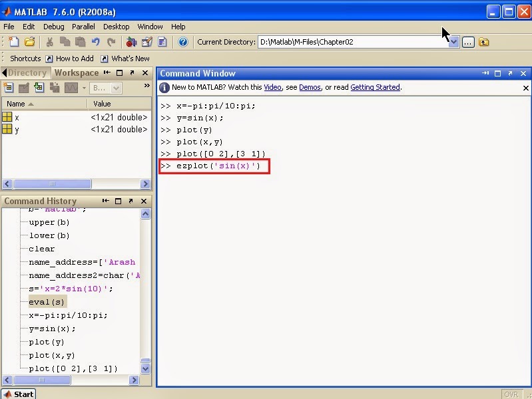Open the Base stack dropdown
The image size is (532, 399).
(x=105, y=88)
